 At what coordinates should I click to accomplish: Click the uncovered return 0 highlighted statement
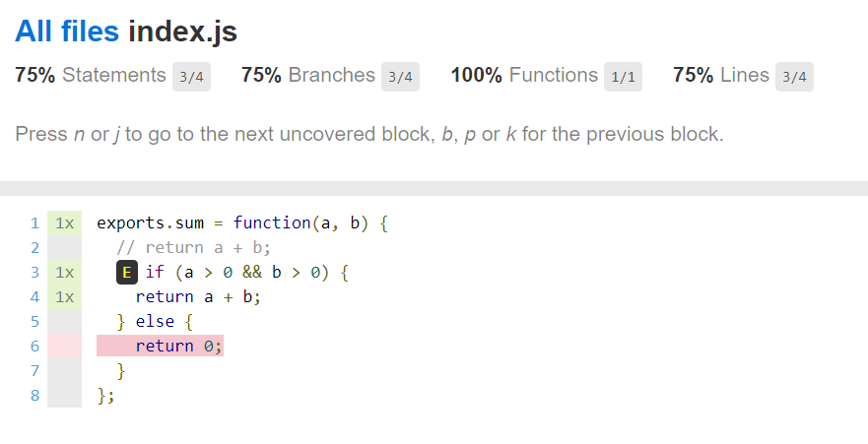[160, 346]
